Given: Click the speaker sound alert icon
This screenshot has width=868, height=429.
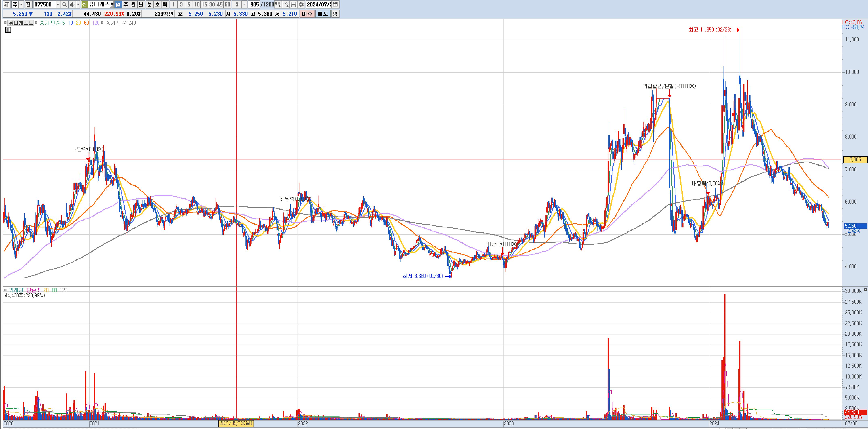Looking at the screenshot, I should (72, 4).
